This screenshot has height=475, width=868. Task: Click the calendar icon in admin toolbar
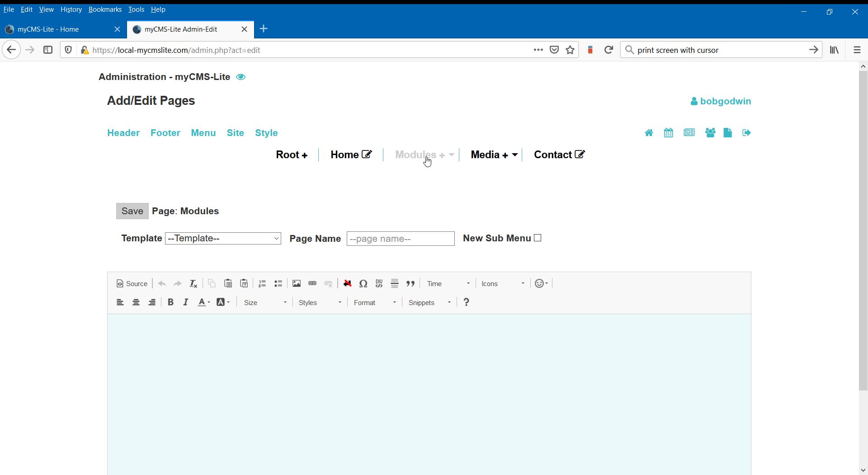tap(668, 133)
